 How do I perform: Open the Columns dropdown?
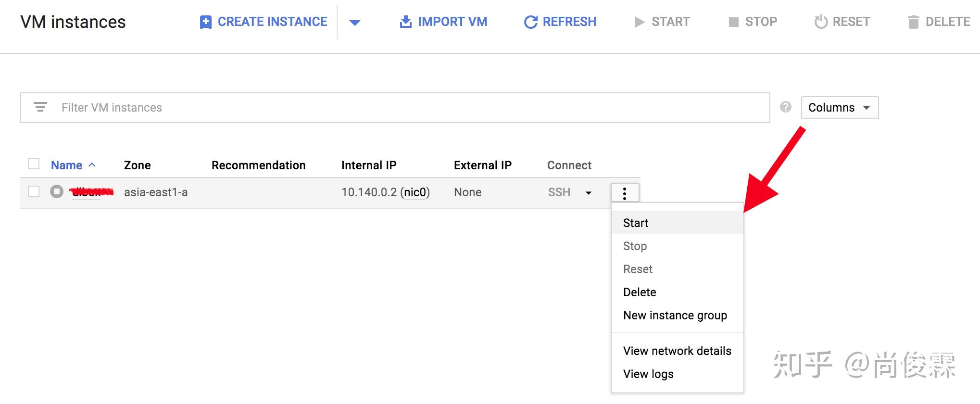pos(840,108)
